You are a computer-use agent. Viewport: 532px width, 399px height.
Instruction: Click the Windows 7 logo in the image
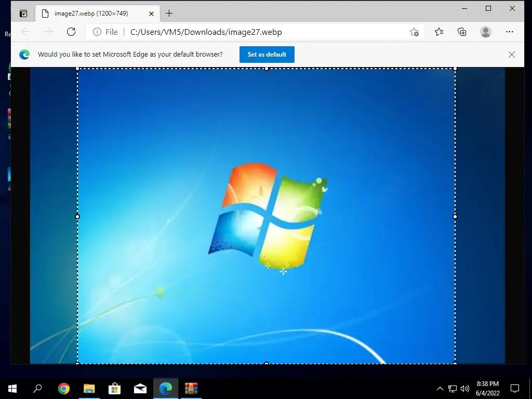[x=268, y=218]
